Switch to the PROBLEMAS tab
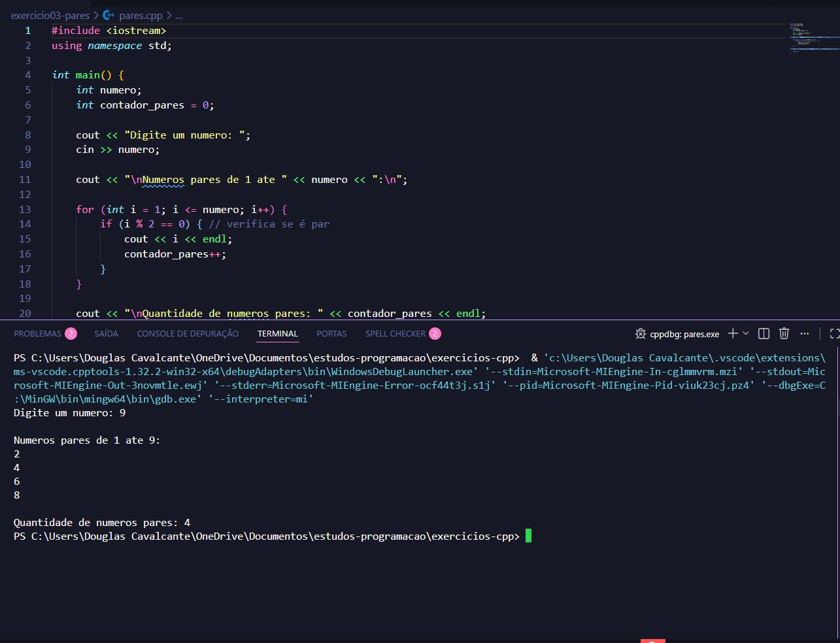The height and width of the screenshot is (643, 840). (x=37, y=334)
